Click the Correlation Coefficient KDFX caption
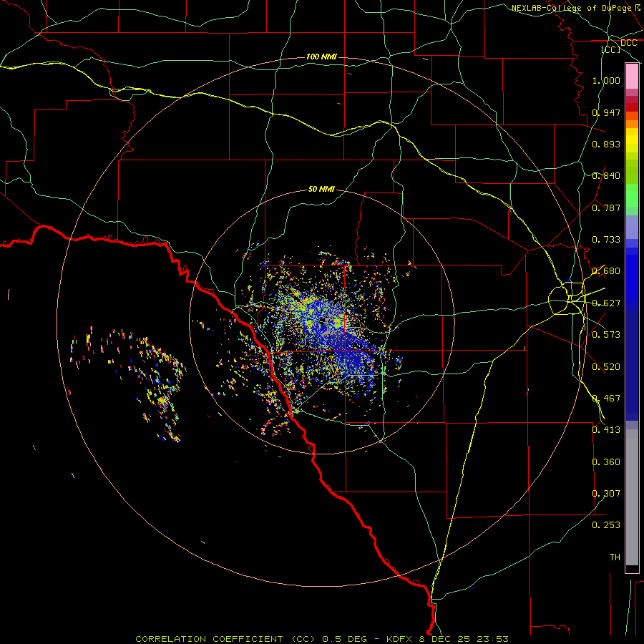Viewport: 644px width, 644px height. tap(321, 639)
